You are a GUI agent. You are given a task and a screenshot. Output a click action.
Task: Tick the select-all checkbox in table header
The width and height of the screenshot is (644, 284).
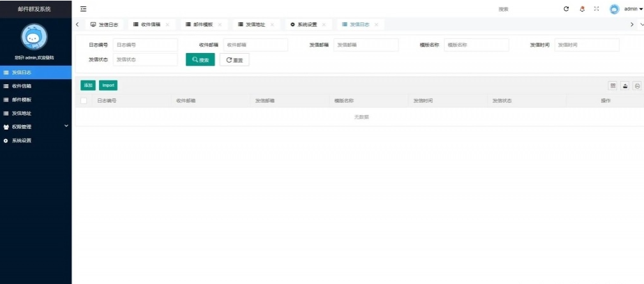pyautogui.click(x=84, y=101)
